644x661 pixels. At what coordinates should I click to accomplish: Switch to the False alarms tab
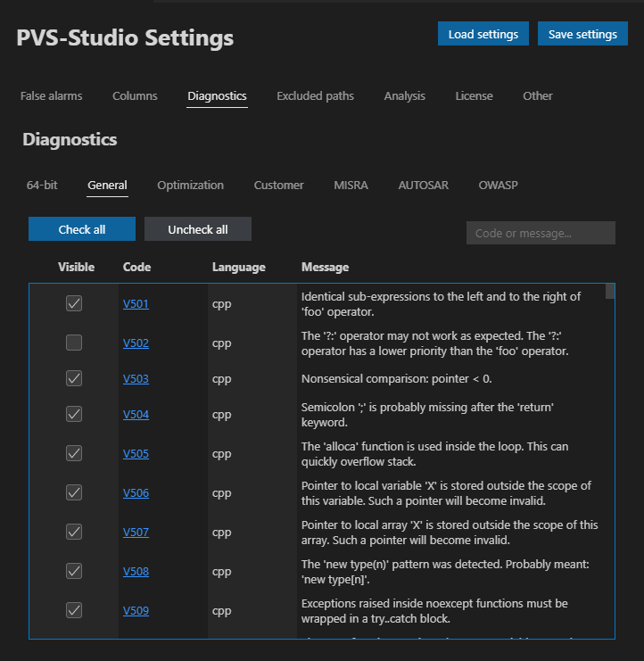[x=51, y=95]
